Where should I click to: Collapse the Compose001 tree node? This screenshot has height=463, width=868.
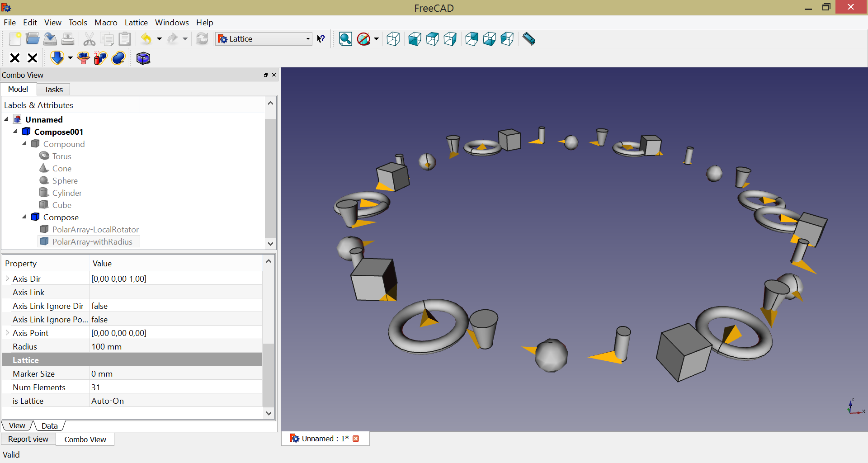click(x=15, y=131)
